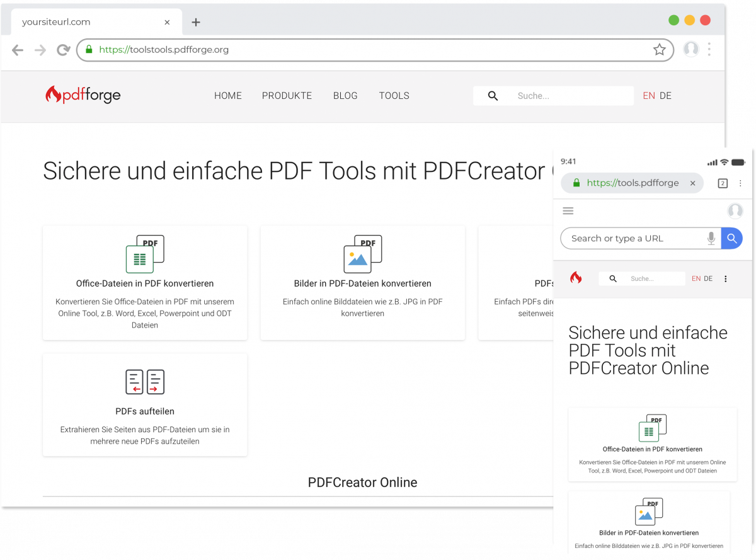
Task: Open the desktop browser three-dot menu
Action: tap(709, 50)
